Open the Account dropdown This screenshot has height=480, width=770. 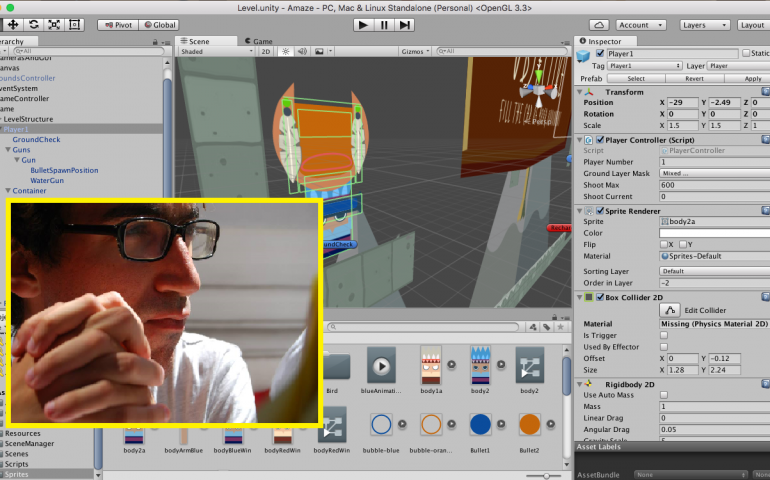coord(641,25)
